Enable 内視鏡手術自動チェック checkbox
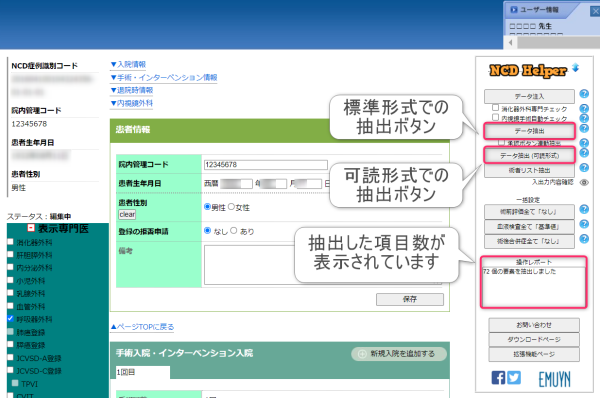 (x=496, y=117)
